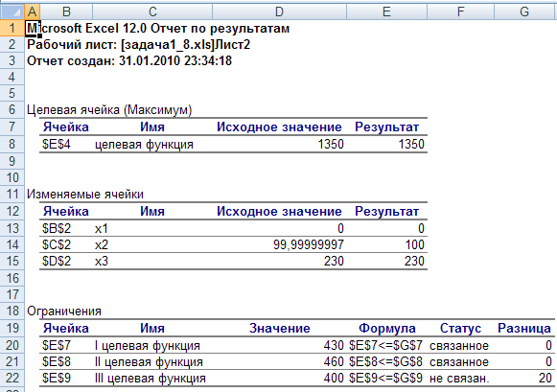557x392 pixels.
Task: Click the select-all corner triangle
Action: tap(12, 12)
